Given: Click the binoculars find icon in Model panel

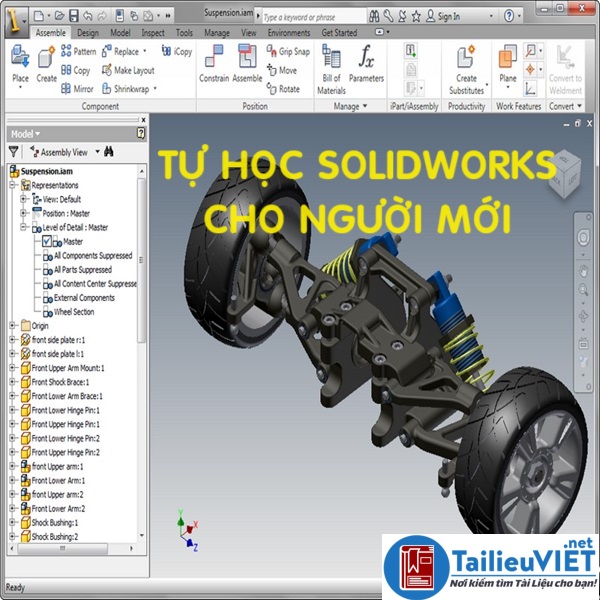Looking at the screenshot, I should pyautogui.click(x=109, y=152).
